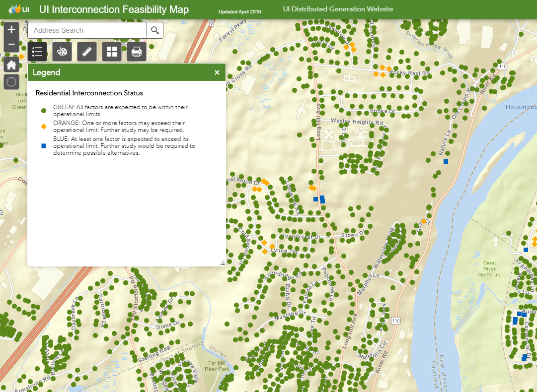This screenshot has height=392, width=537.
Task: Click the Daybreak Ln road label
Action: pos(75,313)
